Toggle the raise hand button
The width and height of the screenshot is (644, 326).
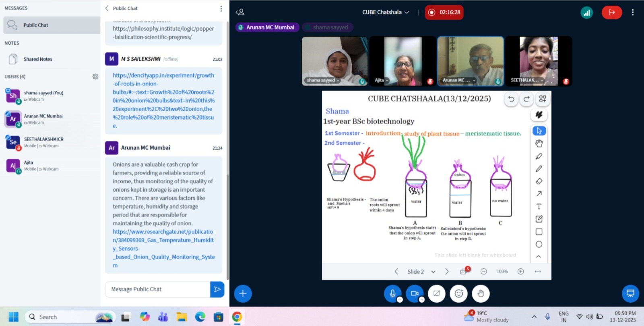pos(481,294)
